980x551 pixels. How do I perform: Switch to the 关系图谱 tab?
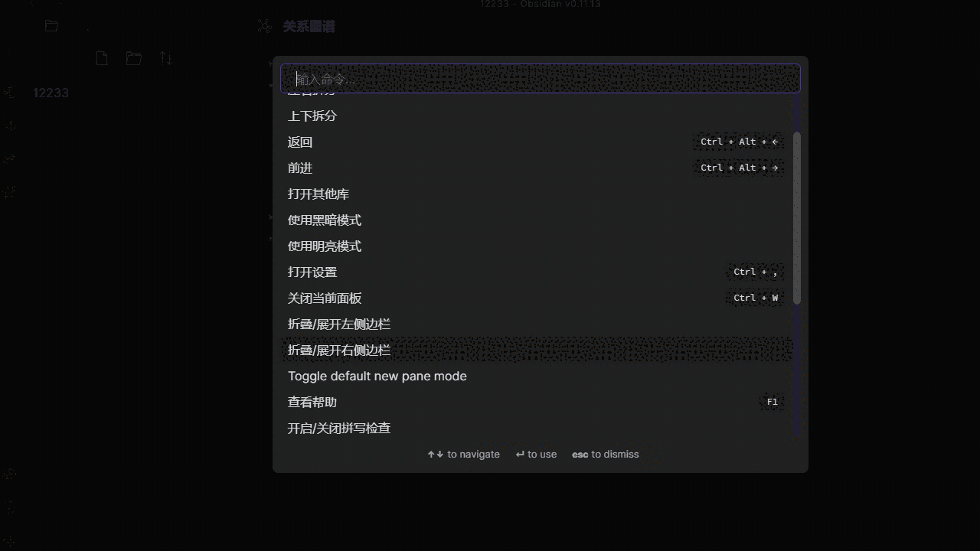tap(309, 26)
